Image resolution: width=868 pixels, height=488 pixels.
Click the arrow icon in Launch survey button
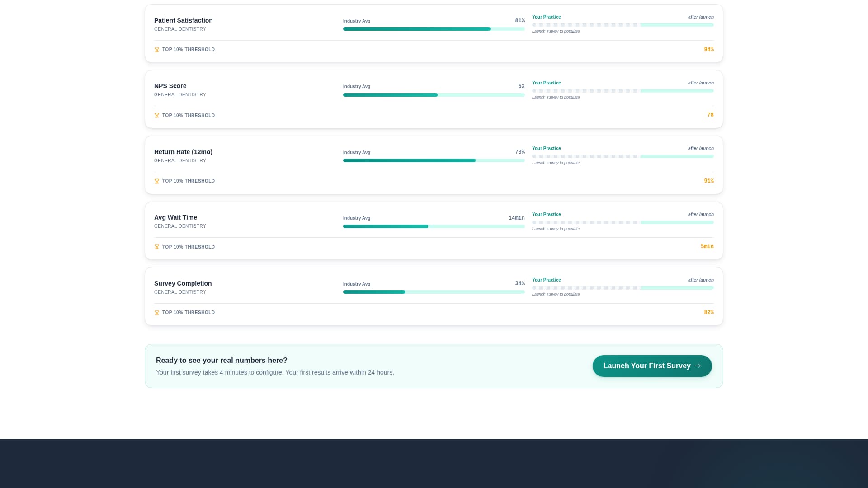tap(698, 366)
